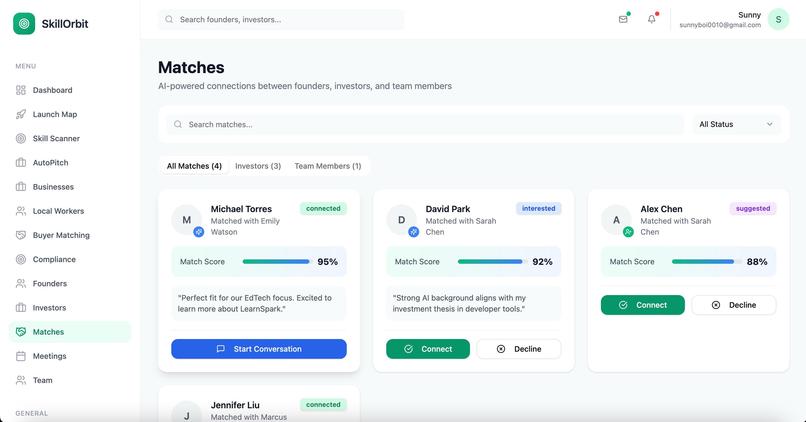This screenshot has height=422, width=806.
Task: Click the email sunnyboi0010@gmail.com
Action: (720, 25)
